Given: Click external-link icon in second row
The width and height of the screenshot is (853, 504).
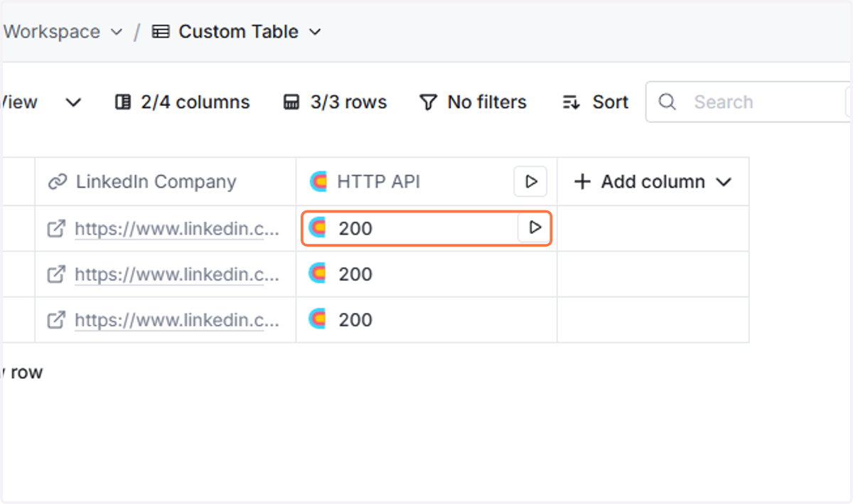Looking at the screenshot, I should 56,274.
